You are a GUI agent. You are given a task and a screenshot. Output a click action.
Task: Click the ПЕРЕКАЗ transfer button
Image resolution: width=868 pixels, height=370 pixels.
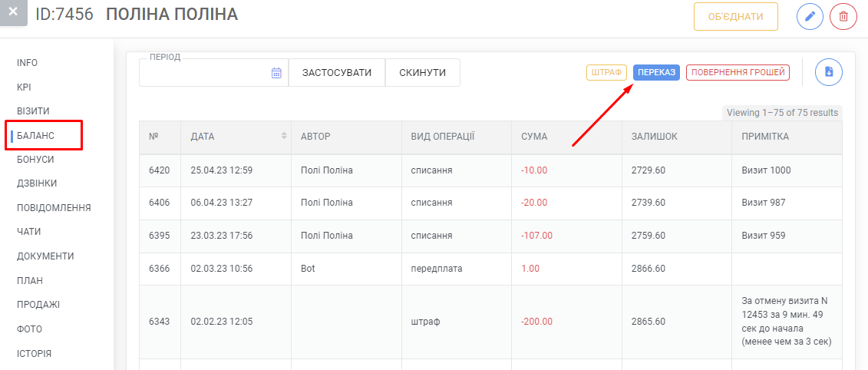tap(656, 73)
